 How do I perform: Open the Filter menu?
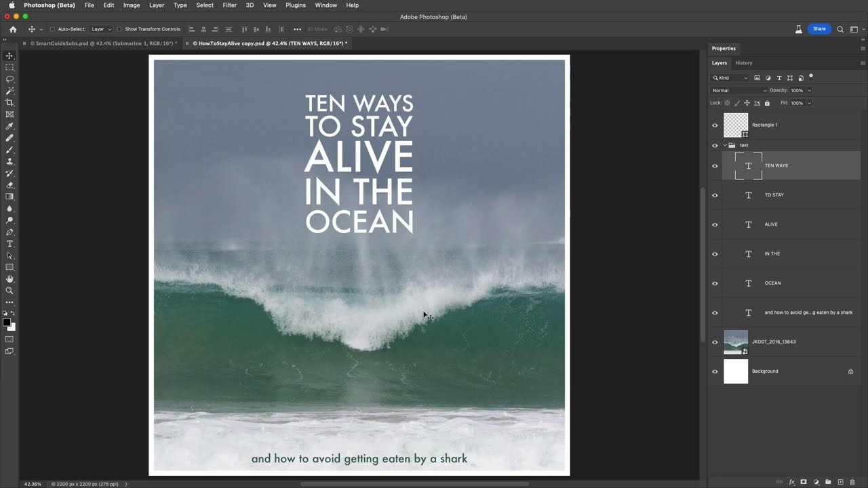230,5
